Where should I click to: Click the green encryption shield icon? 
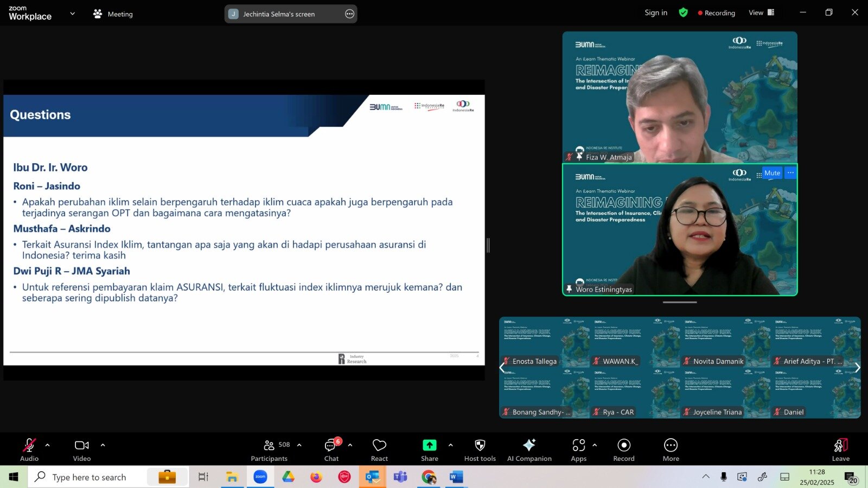(x=684, y=12)
